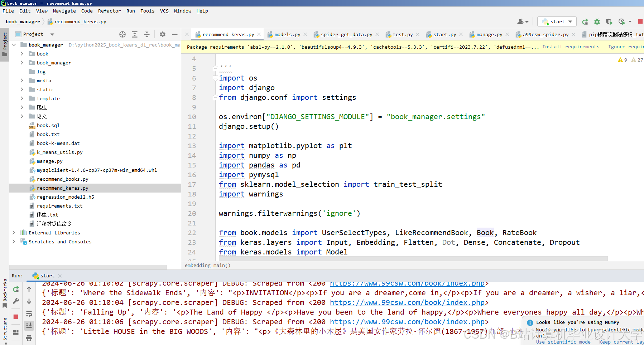Viewport: 644px width, 345px height.
Task: Print the console output
Action: [29, 338]
